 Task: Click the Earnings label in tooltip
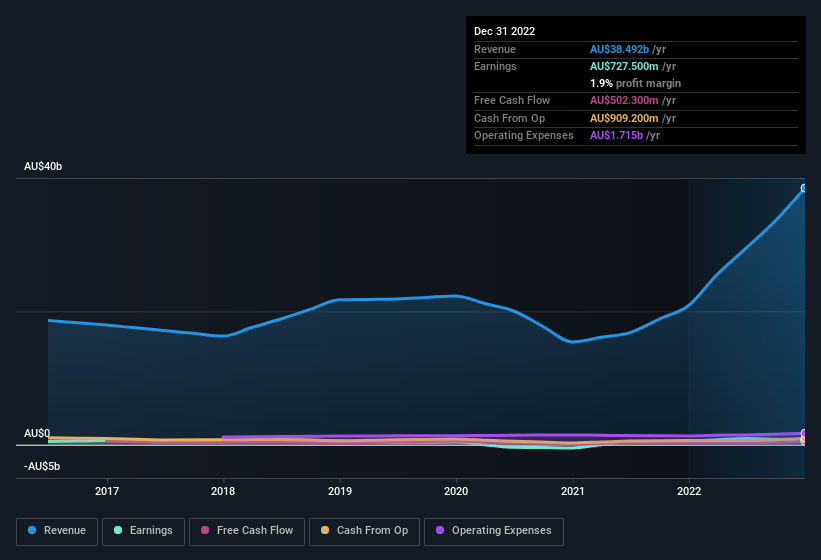coord(495,66)
